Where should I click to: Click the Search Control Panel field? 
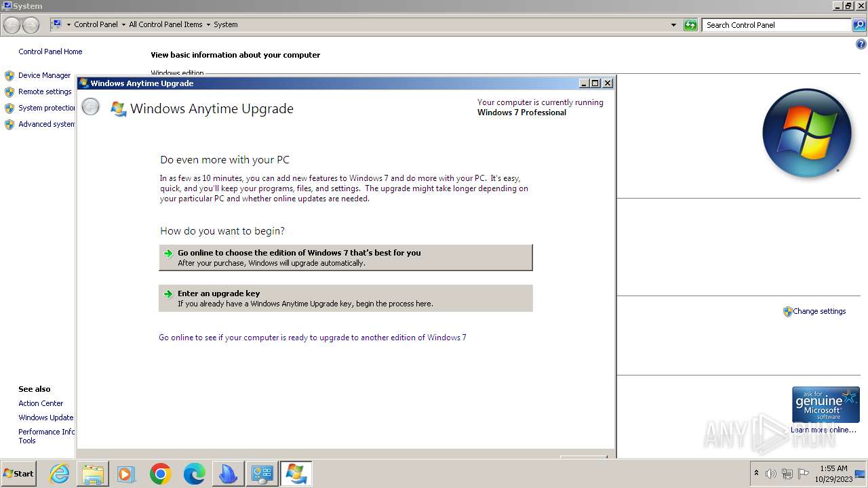[x=776, y=25]
